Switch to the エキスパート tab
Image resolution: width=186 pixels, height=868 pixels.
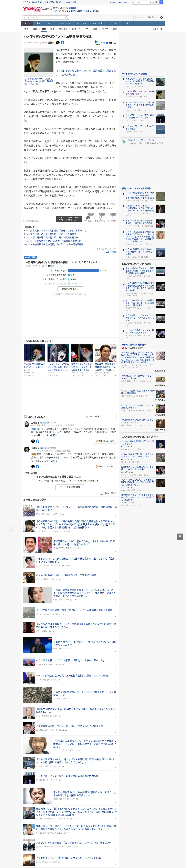(x=64, y=24)
